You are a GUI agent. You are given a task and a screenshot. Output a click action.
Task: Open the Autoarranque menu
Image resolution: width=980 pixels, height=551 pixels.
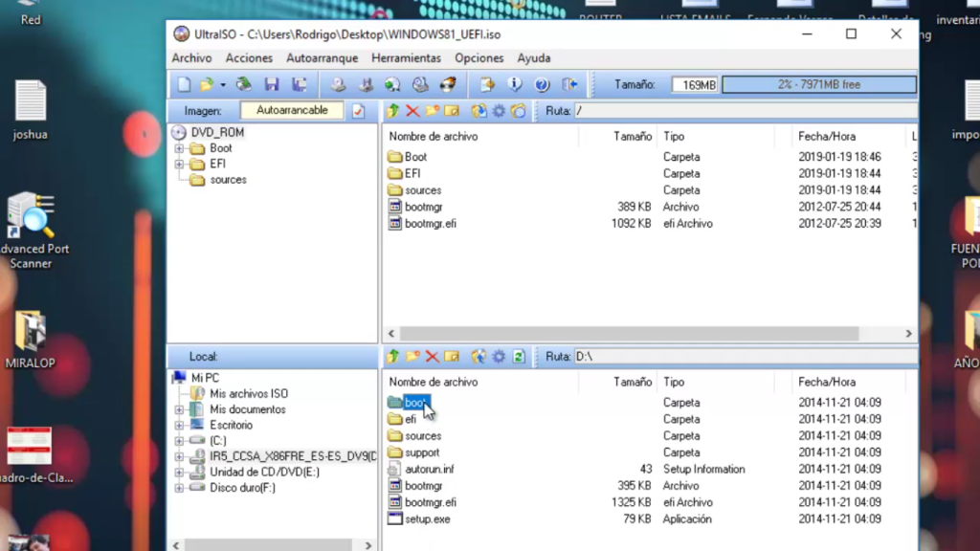tap(322, 58)
